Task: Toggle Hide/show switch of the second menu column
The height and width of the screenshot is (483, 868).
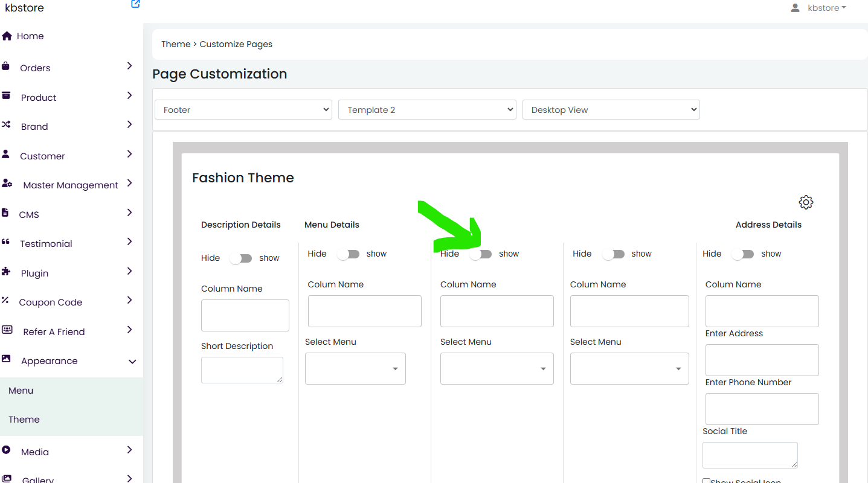Action: tap(480, 254)
